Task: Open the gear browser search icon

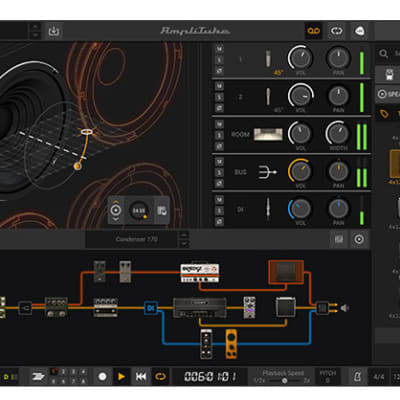Action: pyautogui.click(x=384, y=53)
